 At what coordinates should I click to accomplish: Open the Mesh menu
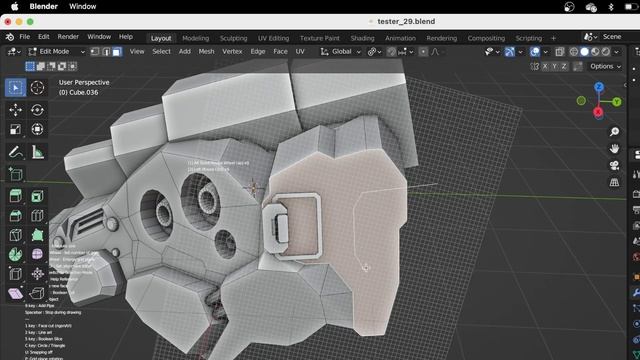click(206, 51)
